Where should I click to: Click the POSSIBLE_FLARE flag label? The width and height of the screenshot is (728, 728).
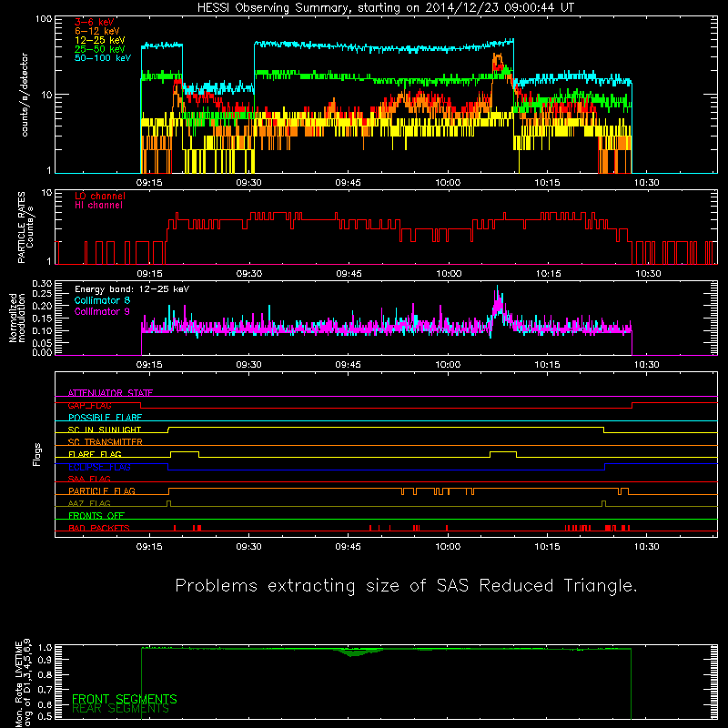[105, 418]
